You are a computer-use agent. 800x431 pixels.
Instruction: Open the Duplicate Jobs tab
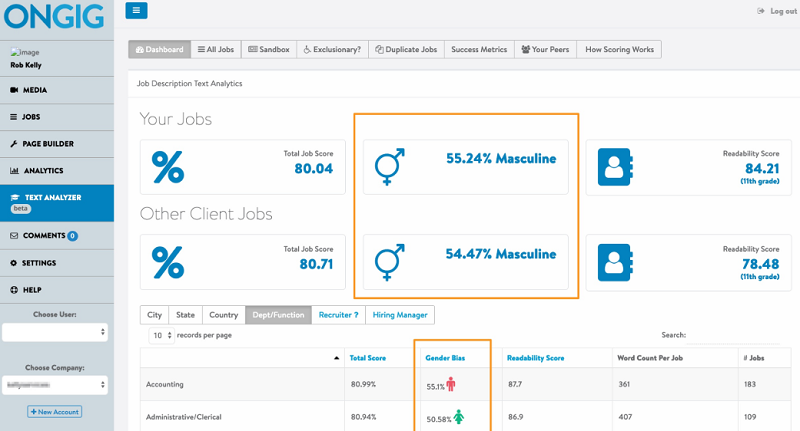(x=406, y=49)
